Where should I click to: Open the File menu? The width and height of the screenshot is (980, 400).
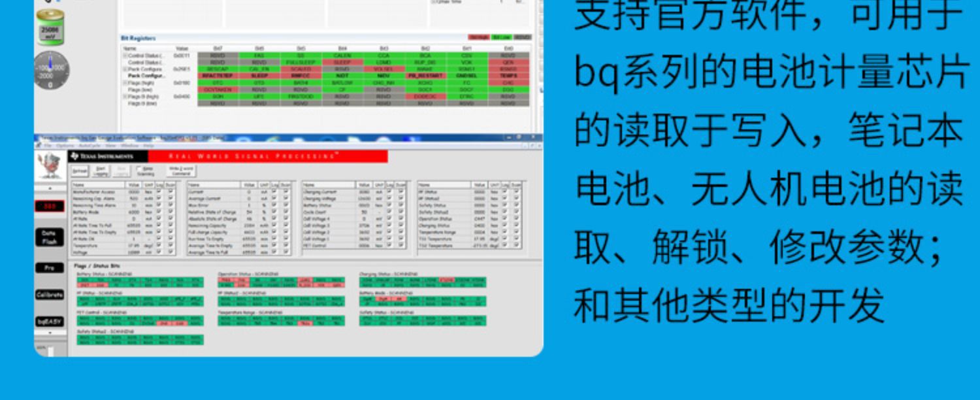point(48,146)
